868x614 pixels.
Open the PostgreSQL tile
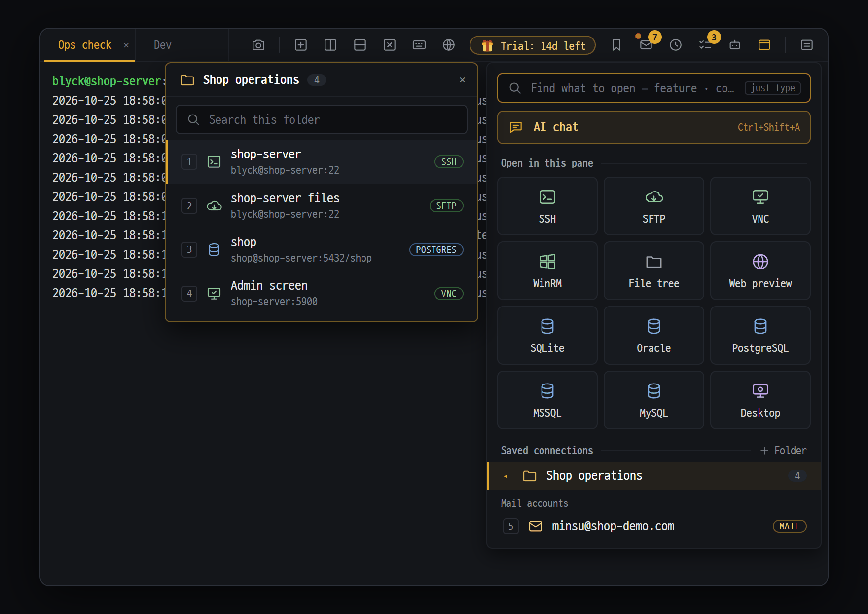[760, 336]
